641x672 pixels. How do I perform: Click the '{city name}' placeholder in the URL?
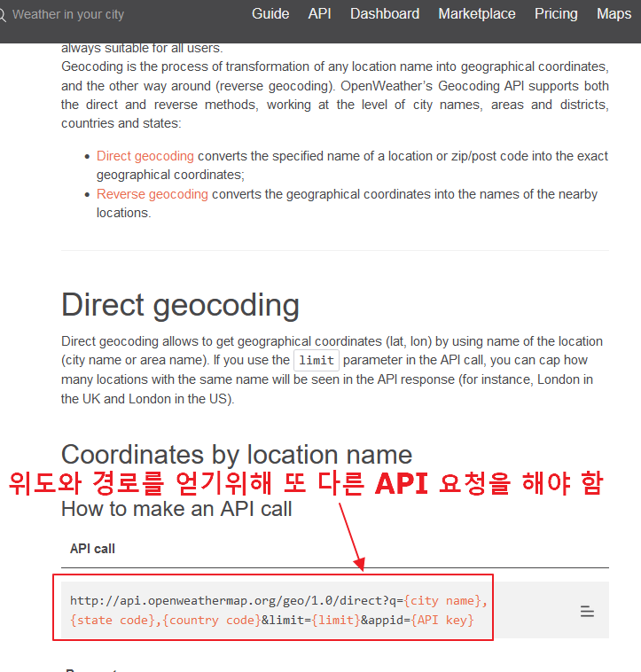[x=442, y=600]
